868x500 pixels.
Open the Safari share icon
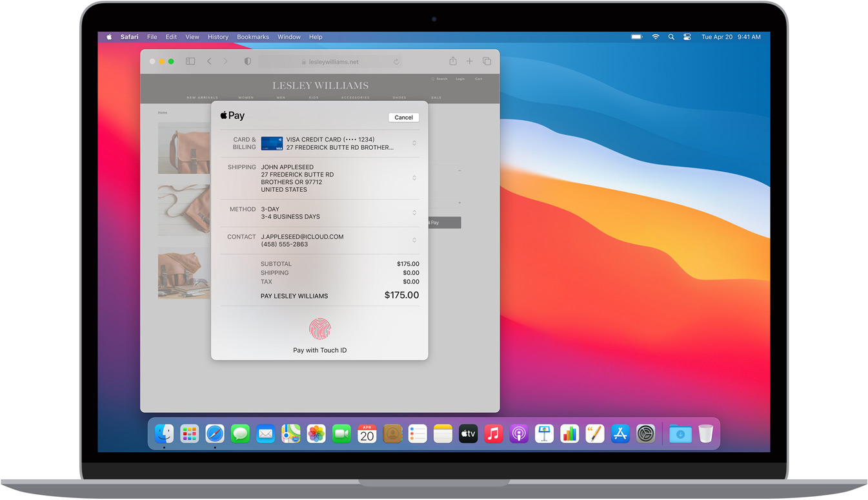[453, 61]
